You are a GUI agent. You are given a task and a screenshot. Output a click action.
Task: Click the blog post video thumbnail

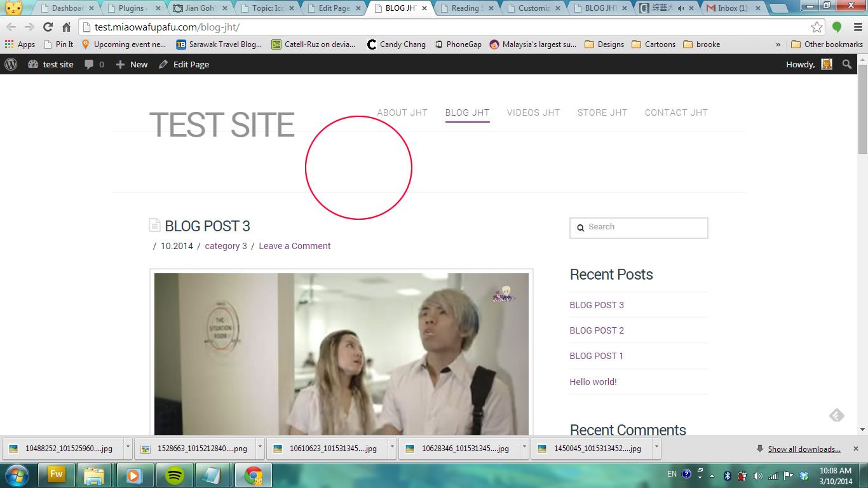pyautogui.click(x=341, y=354)
